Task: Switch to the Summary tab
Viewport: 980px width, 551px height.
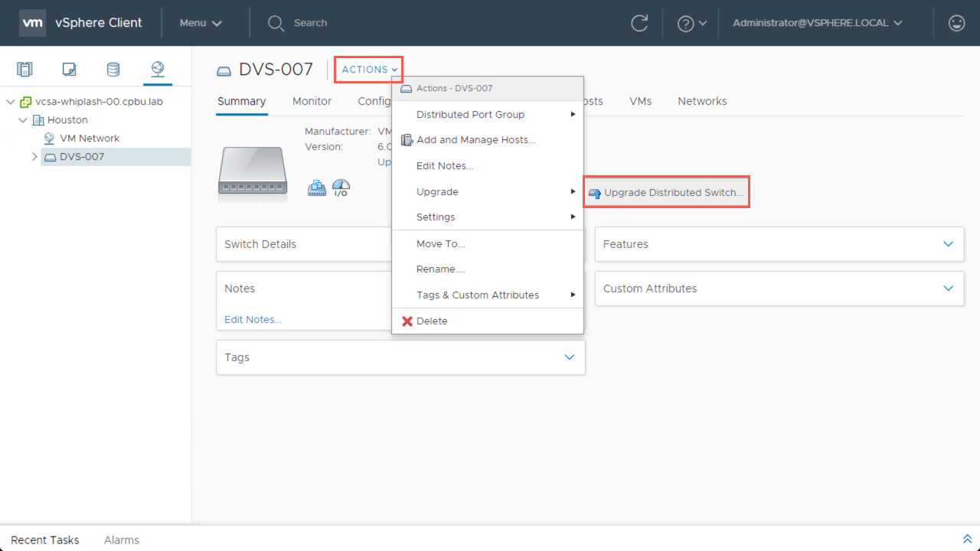Action: click(241, 101)
